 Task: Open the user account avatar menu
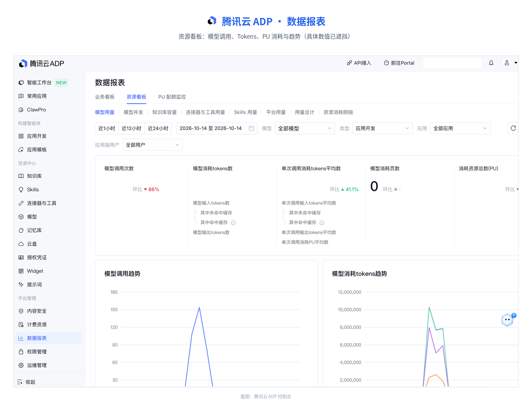tap(506, 63)
